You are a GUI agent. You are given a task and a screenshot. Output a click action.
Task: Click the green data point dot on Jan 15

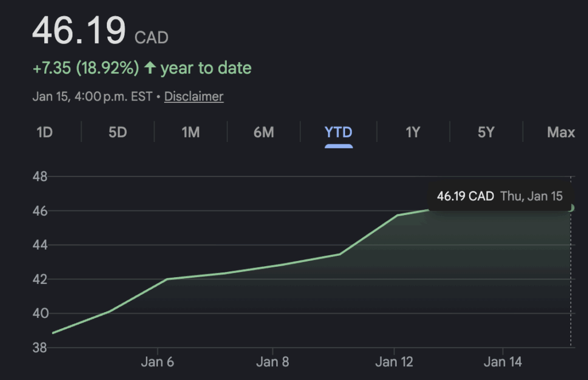point(570,208)
